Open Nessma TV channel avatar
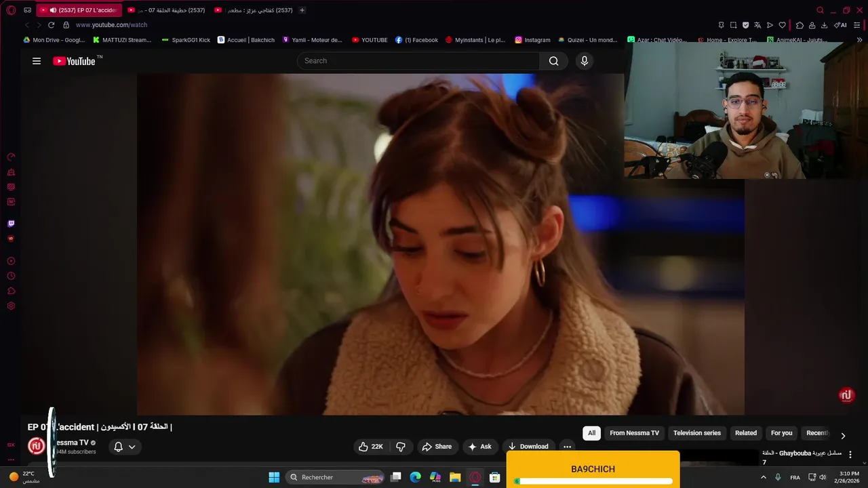868x488 pixels. [x=37, y=446]
